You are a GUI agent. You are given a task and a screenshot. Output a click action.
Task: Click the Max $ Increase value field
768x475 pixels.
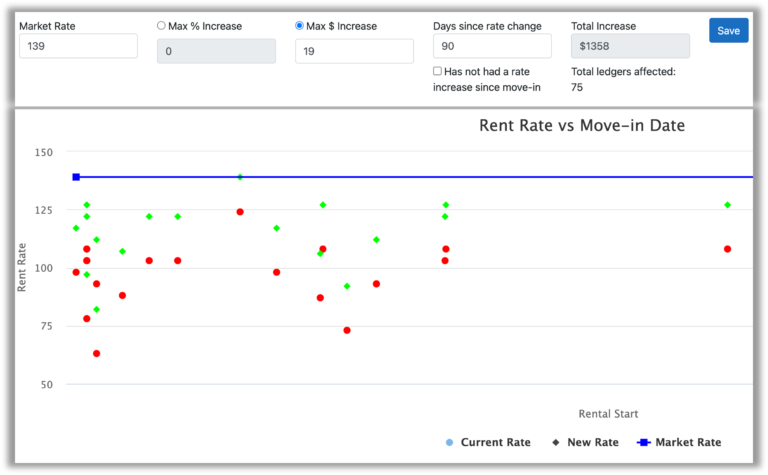coord(354,51)
